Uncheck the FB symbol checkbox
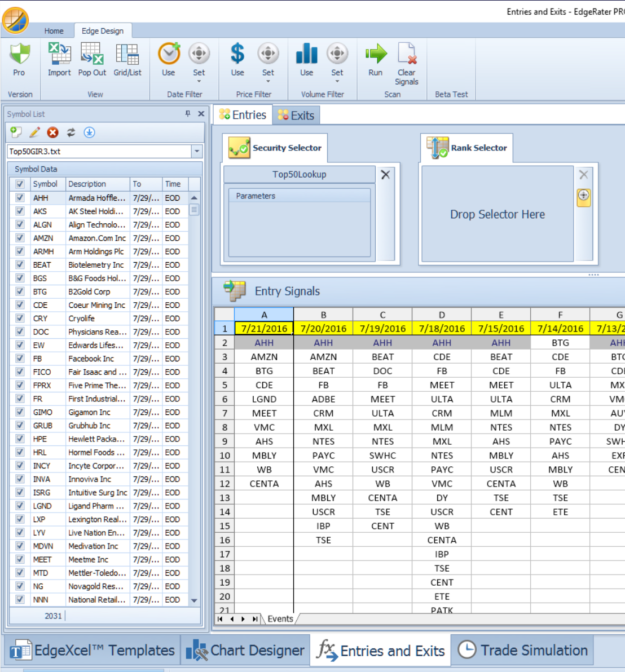 point(20,359)
